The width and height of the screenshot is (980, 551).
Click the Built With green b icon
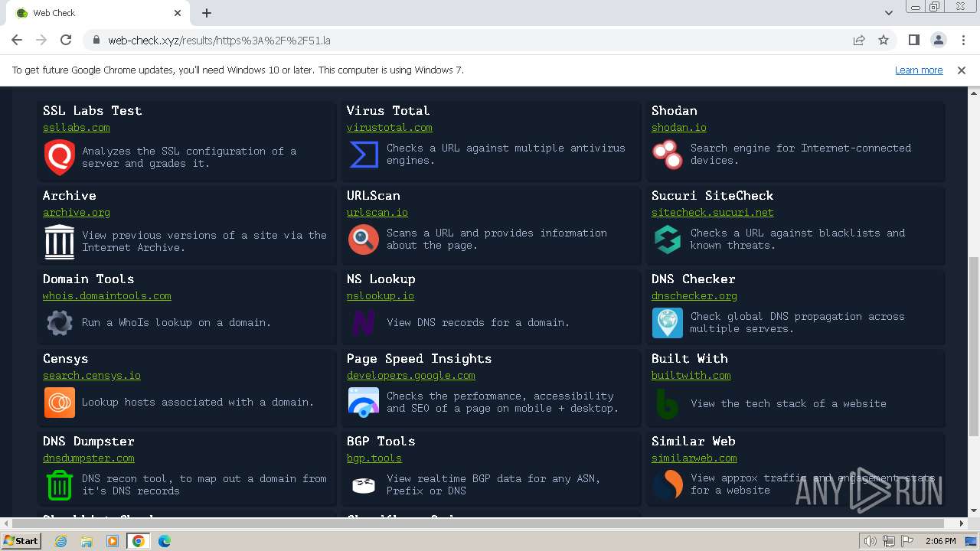point(667,403)
